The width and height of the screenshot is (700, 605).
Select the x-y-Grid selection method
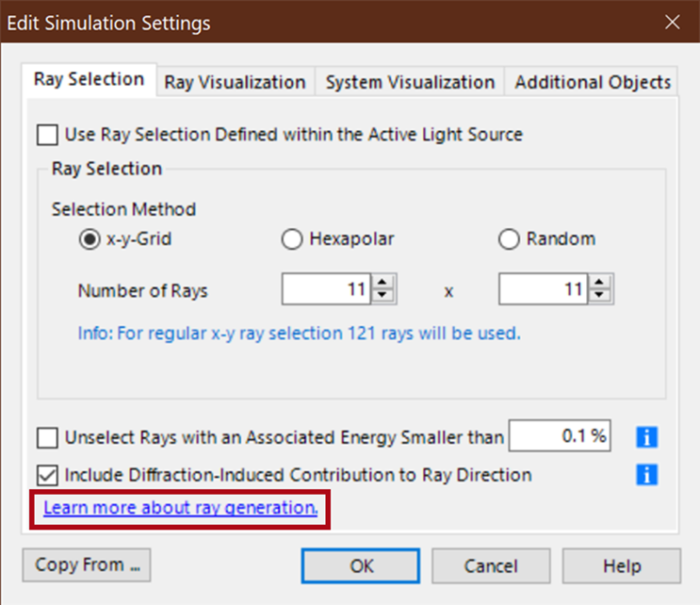click(90, 239)
